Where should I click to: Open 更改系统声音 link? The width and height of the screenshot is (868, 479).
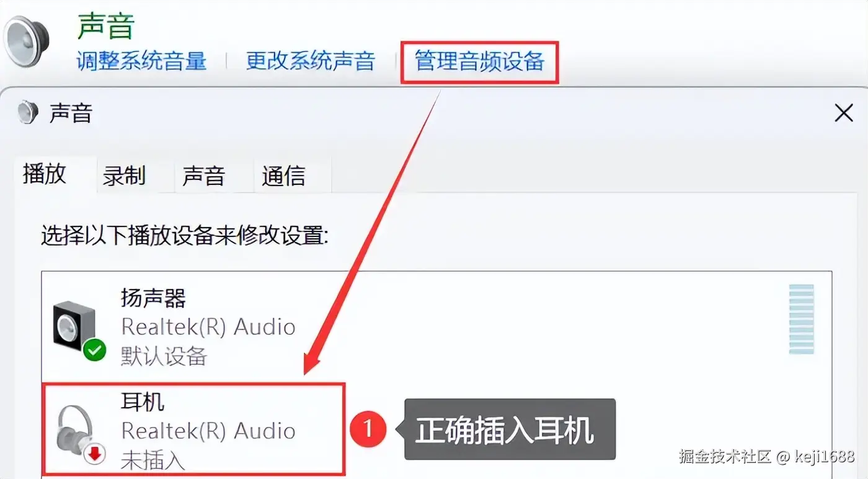[311, 61]
